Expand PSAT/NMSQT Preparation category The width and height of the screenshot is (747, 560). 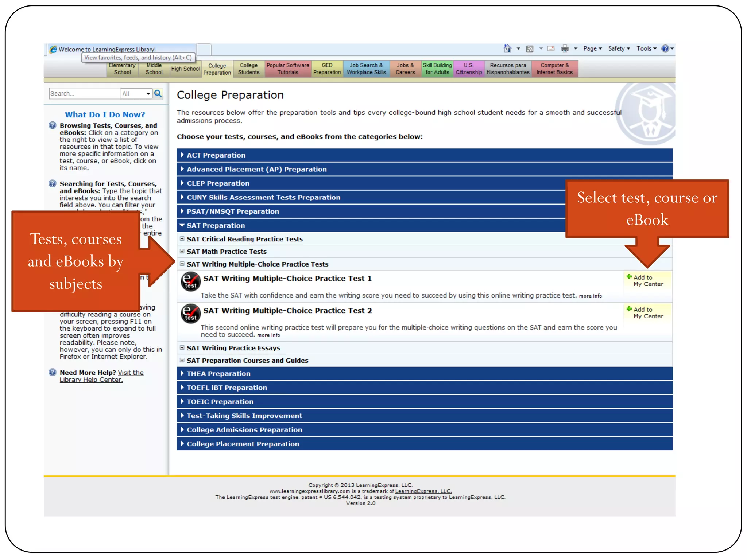371,211
